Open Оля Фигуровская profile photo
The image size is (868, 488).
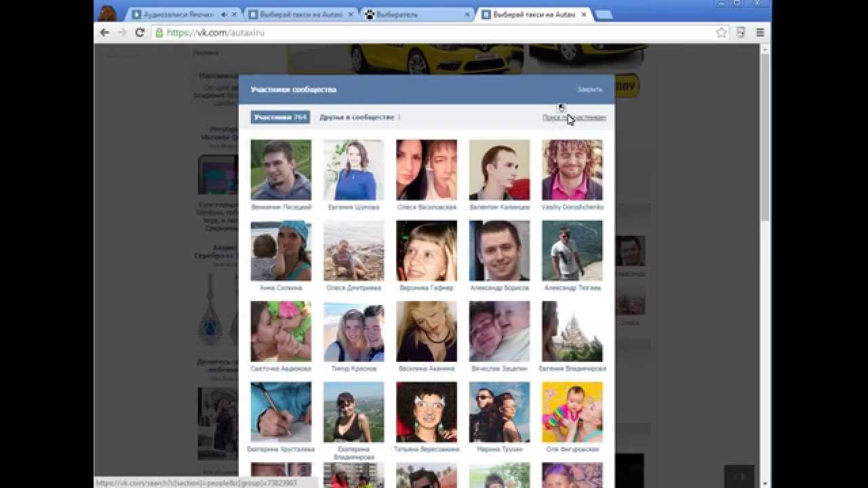tap(572, 412)
